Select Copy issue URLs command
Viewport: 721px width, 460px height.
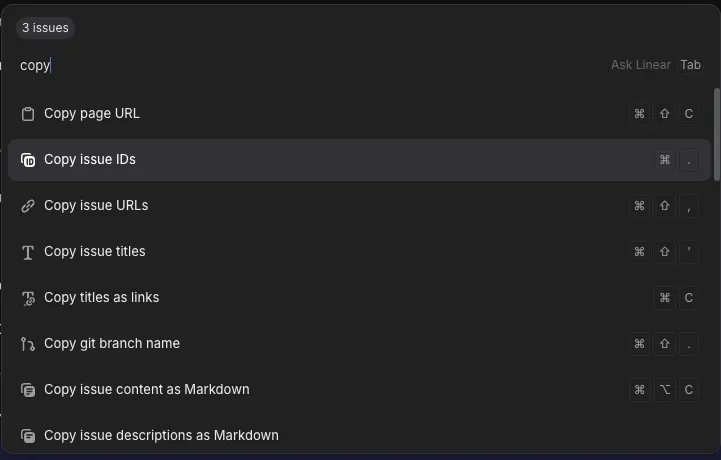[x=360, y=206]
